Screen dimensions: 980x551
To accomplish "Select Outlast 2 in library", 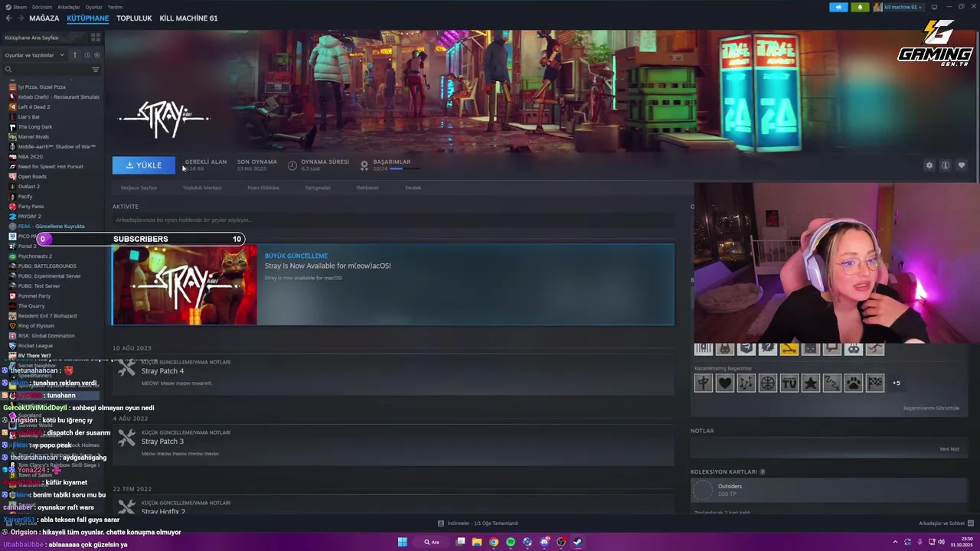I will point(29,187).
